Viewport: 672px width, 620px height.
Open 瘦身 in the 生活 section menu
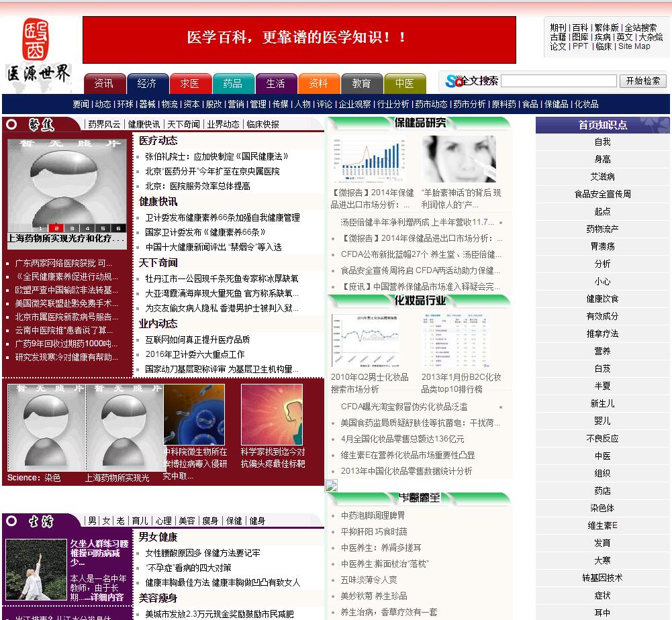click(x=210, y=521)
